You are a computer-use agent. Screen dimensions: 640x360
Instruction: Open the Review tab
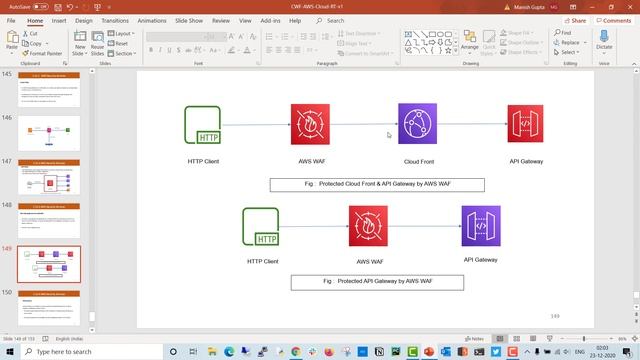[x=221, y=20]
